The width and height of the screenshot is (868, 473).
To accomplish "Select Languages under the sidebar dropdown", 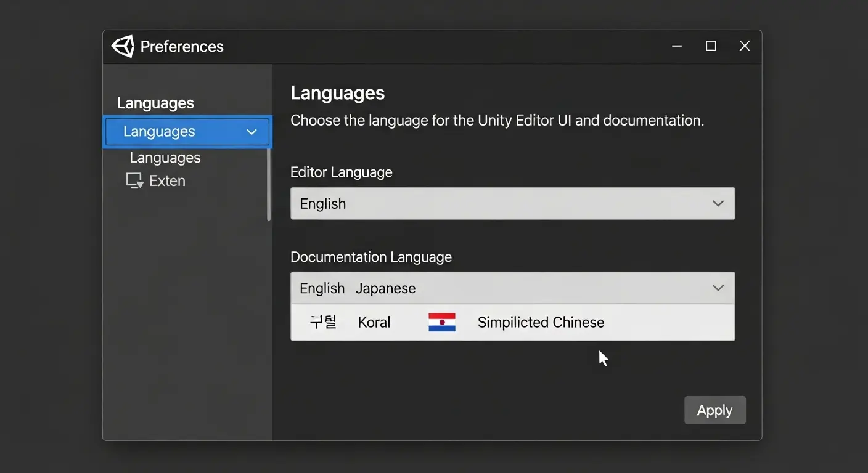I will [x=165, y=157].
